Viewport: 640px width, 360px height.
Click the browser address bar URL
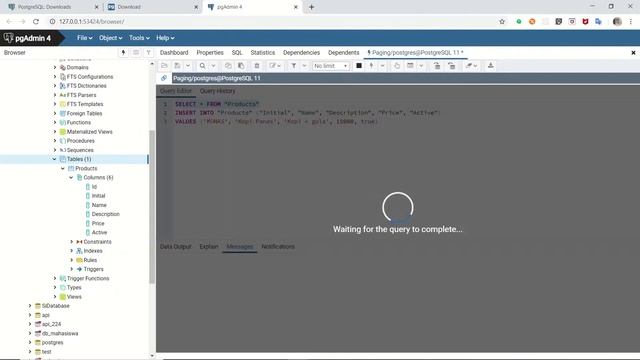tap(91, 22)
